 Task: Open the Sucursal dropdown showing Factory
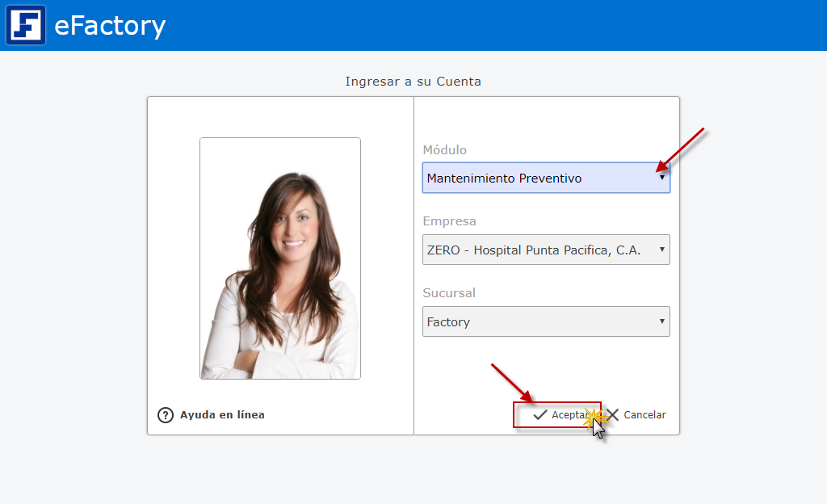(533, 322)
